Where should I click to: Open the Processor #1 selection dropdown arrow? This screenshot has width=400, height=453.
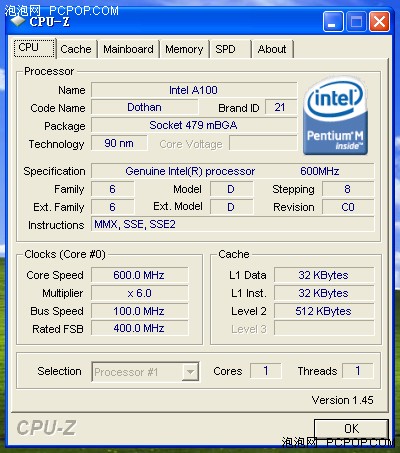click(190, 372)
